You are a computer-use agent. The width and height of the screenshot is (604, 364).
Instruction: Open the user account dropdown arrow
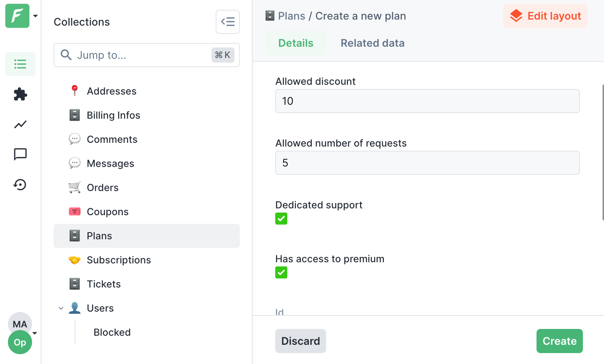tap(35, 333)
